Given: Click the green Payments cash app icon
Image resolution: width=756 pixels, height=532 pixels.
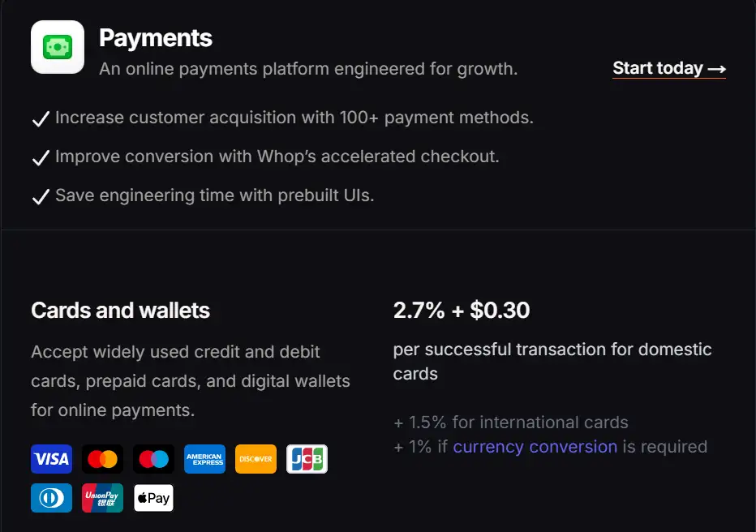Looking at the screenshot, I should pyautogui.click(x=58, y=47).
